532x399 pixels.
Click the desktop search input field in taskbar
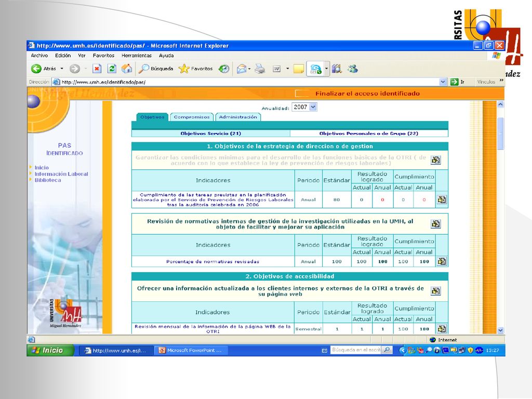(x=356, y=350)
